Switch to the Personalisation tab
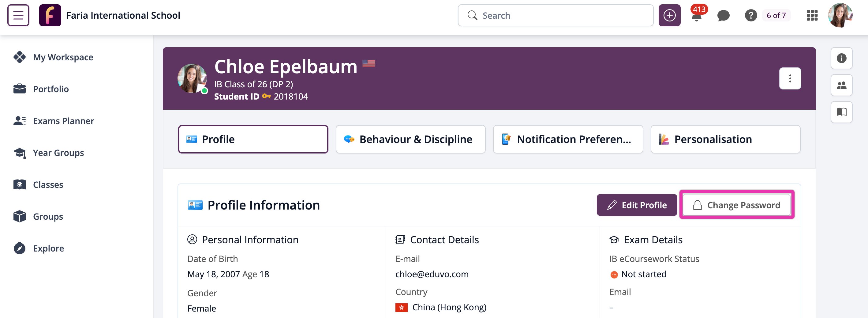Image resolution: width=868 pixels, height=318 pixels. [725, 139]
